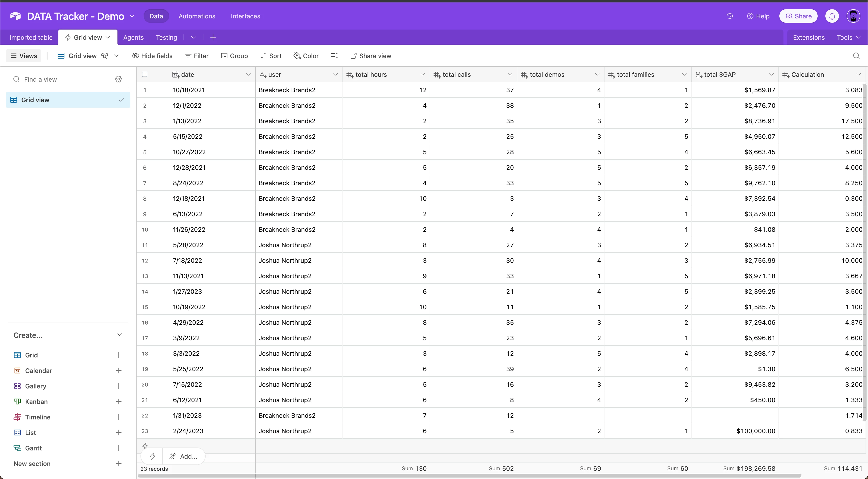The height and width of the screenshot is (479, 868).
Task: Switch to the Automations tab
Action: coord(197,16)
